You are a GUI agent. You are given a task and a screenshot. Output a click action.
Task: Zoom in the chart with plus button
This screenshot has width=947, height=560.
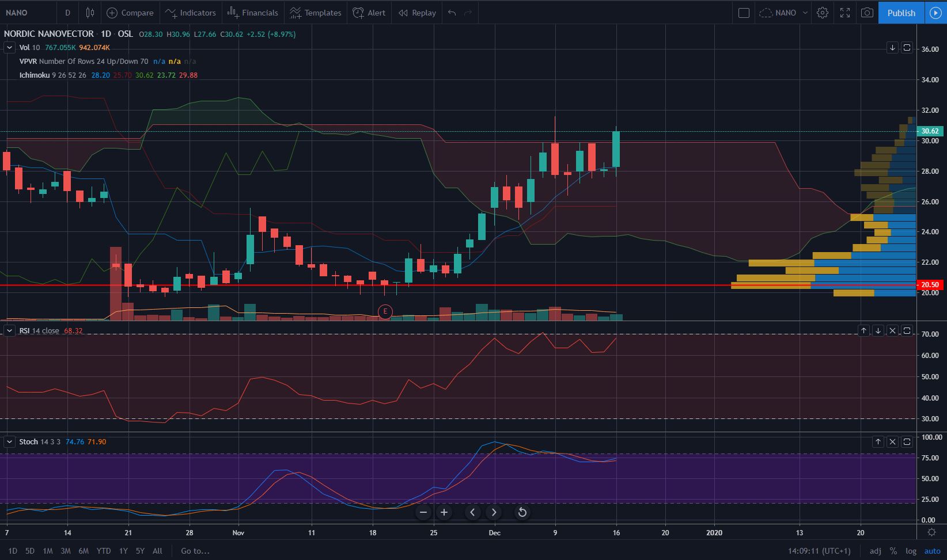pyautogui.click(x=444, y=512)
